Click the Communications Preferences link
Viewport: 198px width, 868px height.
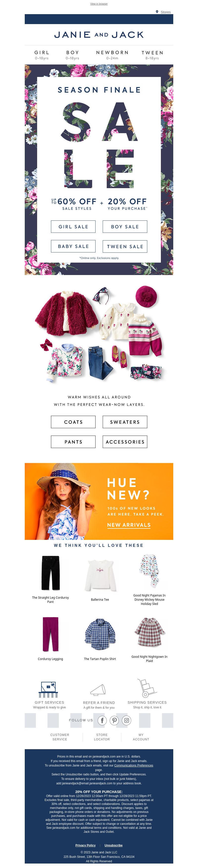tap(133, 765)
